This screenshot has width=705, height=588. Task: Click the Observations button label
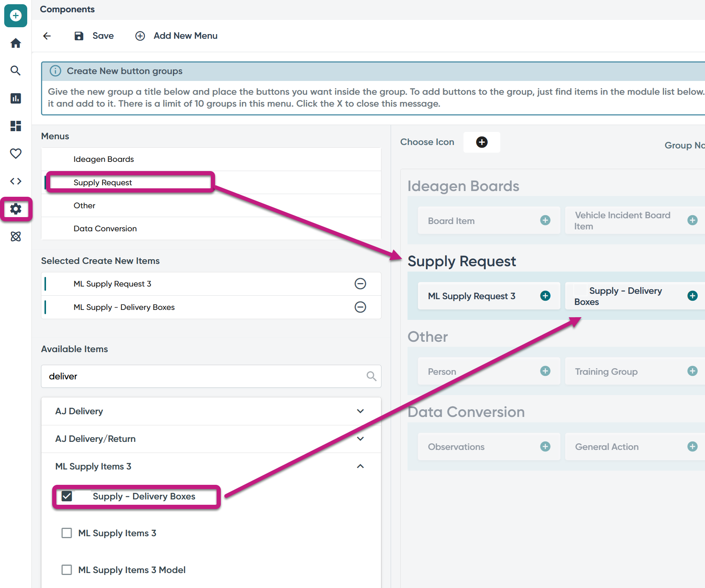point(456,447)
